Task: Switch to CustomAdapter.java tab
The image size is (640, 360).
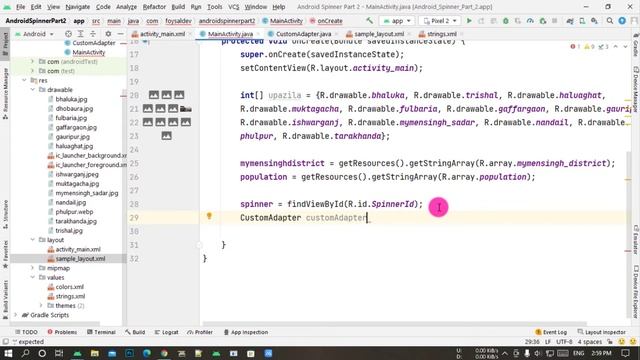Action: [303, 34]
